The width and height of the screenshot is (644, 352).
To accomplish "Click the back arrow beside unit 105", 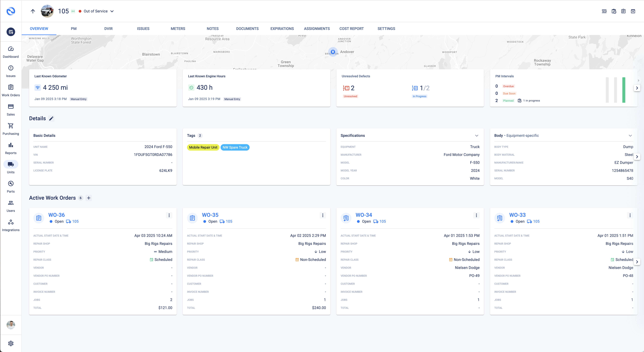I will [33, 11].
